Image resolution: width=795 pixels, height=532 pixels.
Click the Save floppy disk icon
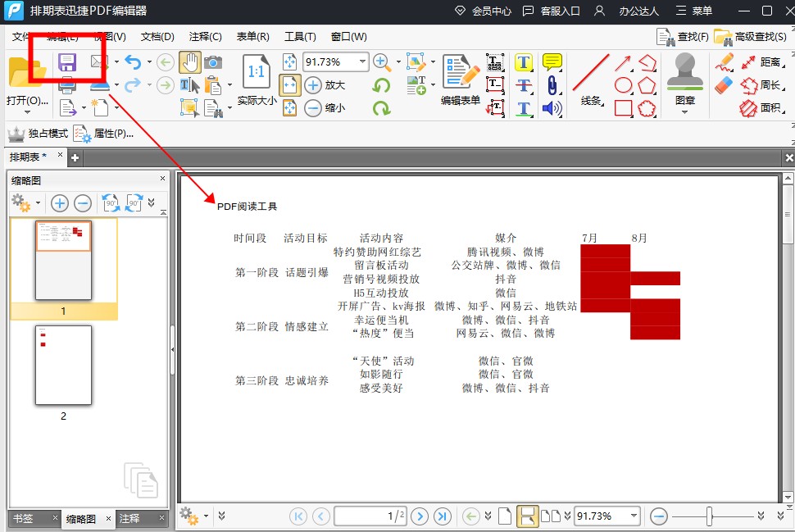(x=66, y=62)
